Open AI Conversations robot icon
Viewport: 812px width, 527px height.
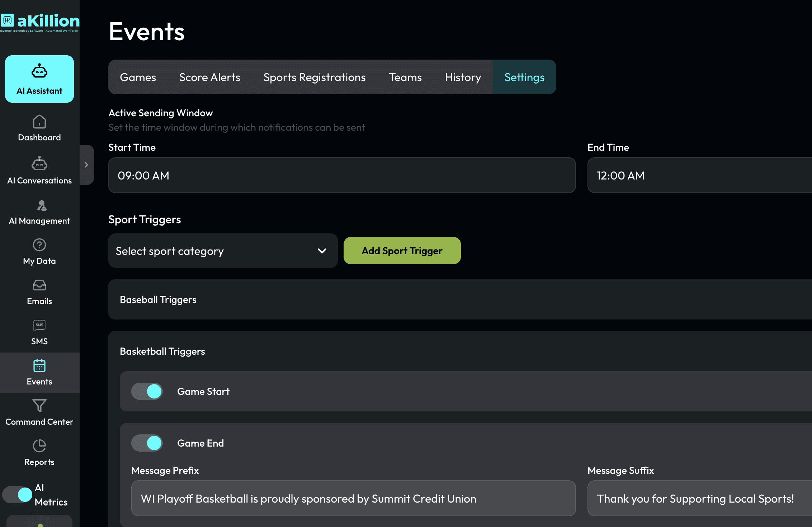pos(39,164)
